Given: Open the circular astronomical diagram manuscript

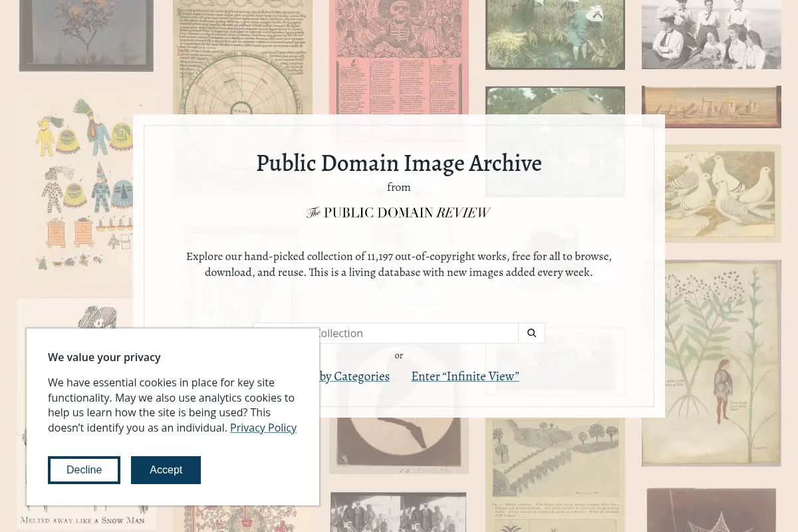Looking at the screenshot, I should click(243, 57).
